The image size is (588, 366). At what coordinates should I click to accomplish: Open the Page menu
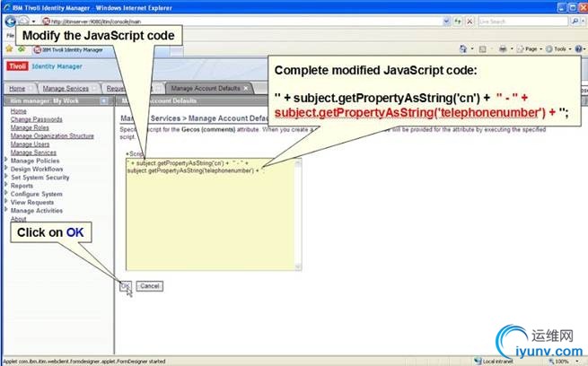(x=529, y=48)
